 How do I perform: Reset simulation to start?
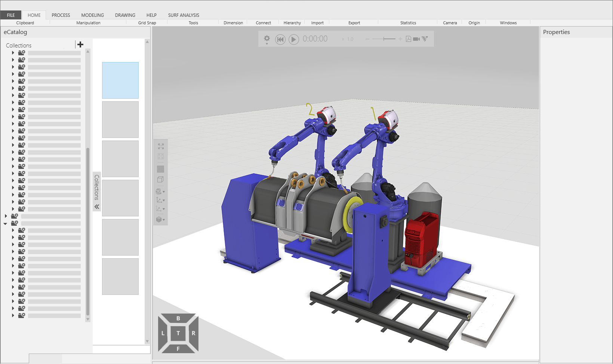pos(280,39)
